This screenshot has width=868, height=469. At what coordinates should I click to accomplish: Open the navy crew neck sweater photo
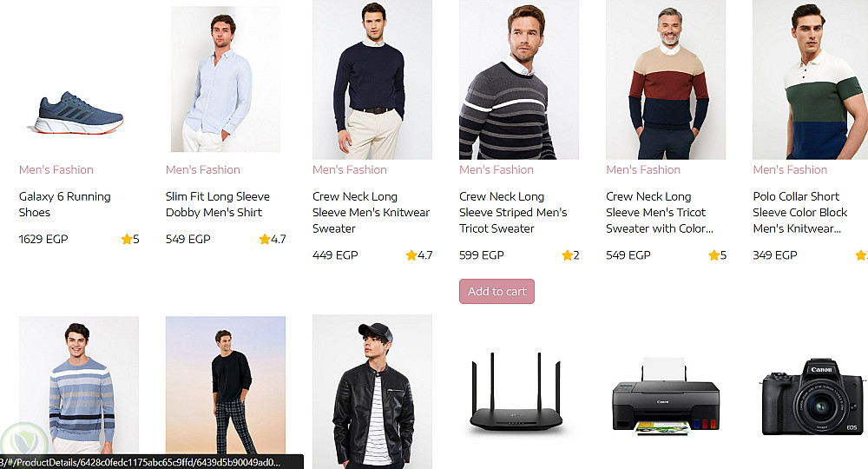(x=372, y=80)
